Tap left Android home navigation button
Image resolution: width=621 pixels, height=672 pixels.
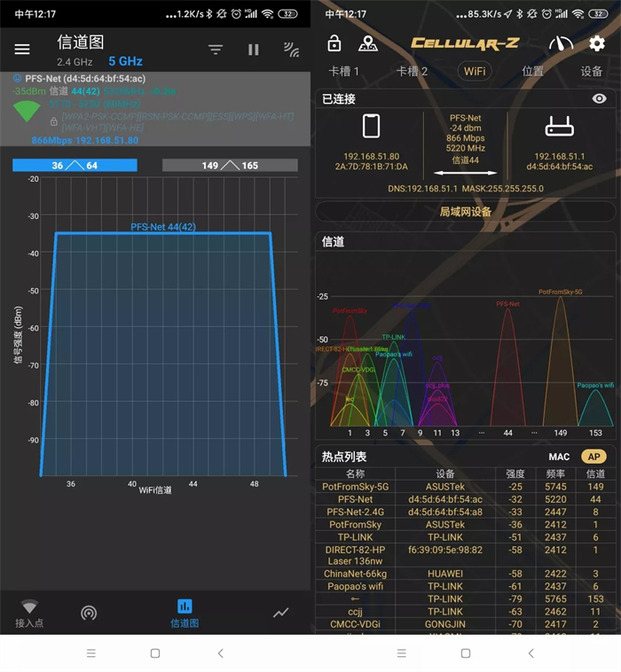click(155, 653)
